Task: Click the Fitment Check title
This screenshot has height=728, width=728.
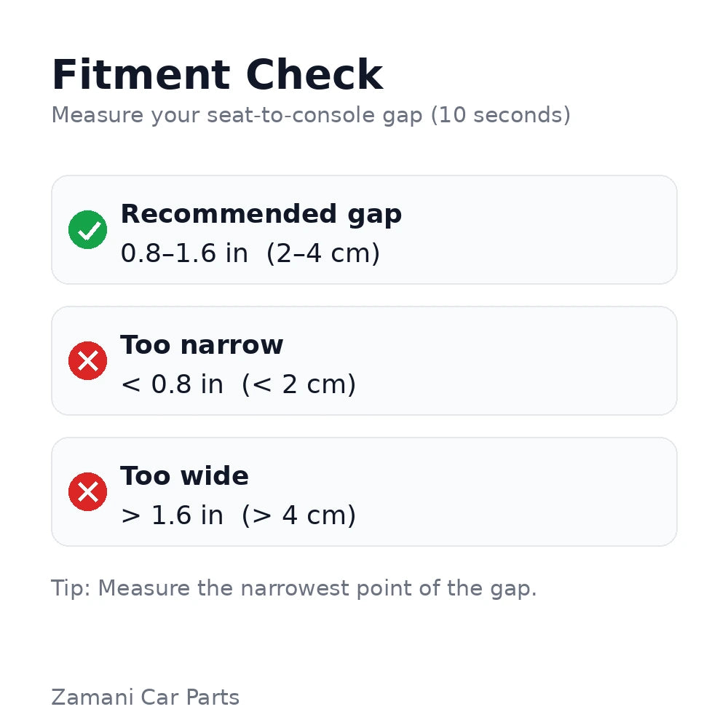Action: (217, 75)
